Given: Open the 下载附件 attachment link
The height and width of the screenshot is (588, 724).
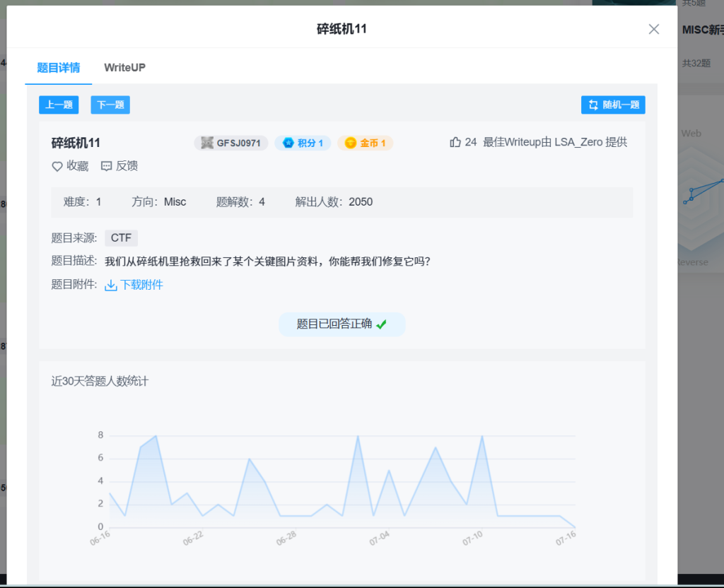Looking at the screenshot, I should point(141,286).
